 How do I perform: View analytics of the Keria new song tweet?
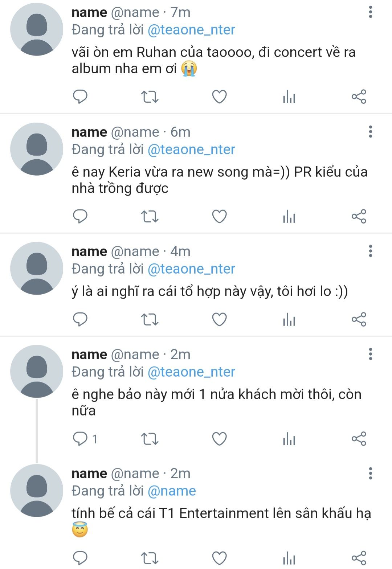(289, 217)
